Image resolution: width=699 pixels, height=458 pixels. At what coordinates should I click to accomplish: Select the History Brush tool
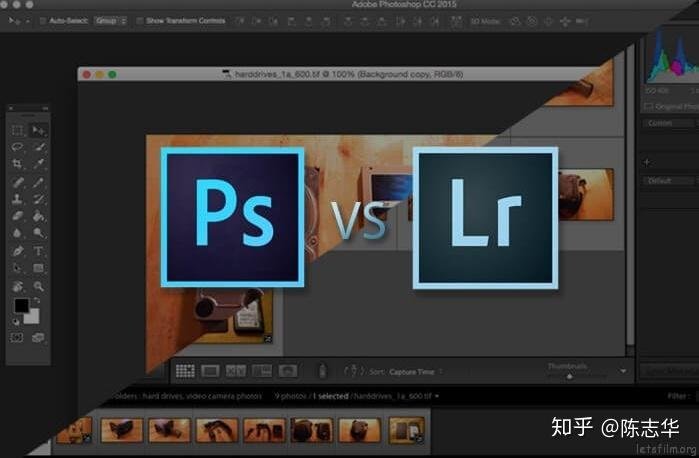click(38, 199)
